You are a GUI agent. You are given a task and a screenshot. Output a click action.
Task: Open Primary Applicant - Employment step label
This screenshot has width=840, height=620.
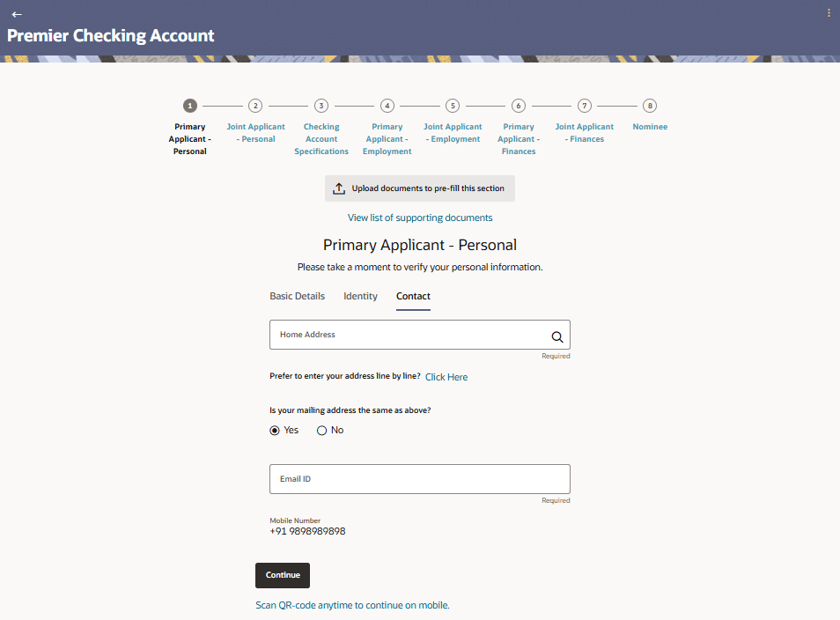click(x=387, y=139)
